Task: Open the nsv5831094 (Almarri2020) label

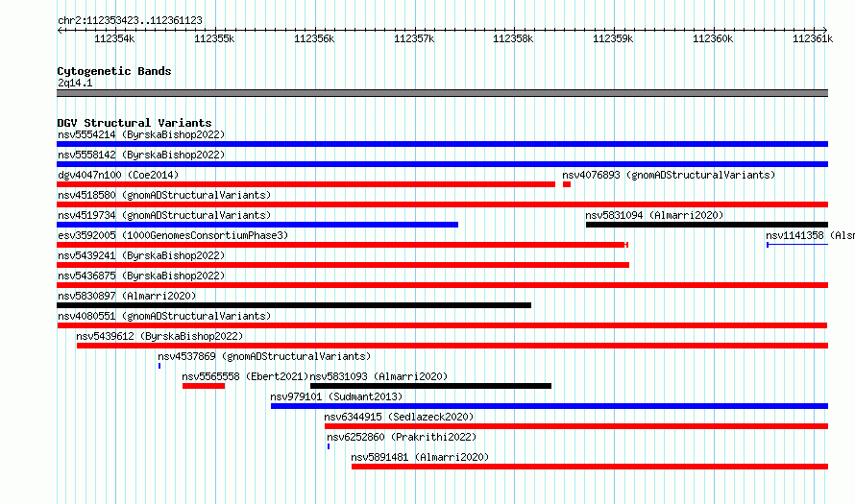Action: [x=654, y=215]
